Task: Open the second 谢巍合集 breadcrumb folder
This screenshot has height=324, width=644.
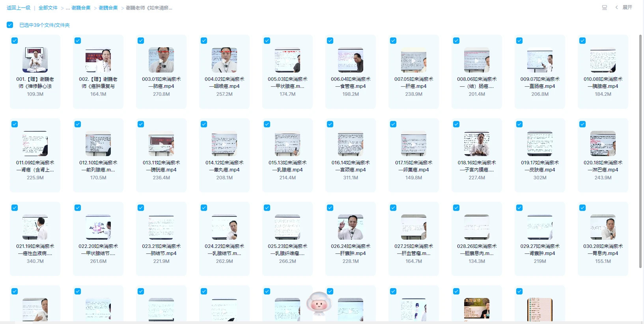Action: point(108,8)
